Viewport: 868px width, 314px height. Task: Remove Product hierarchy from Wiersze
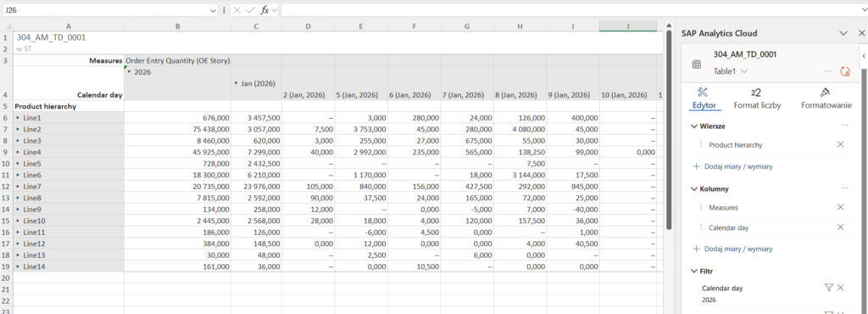pyautogui.click(x=840, y=144)
